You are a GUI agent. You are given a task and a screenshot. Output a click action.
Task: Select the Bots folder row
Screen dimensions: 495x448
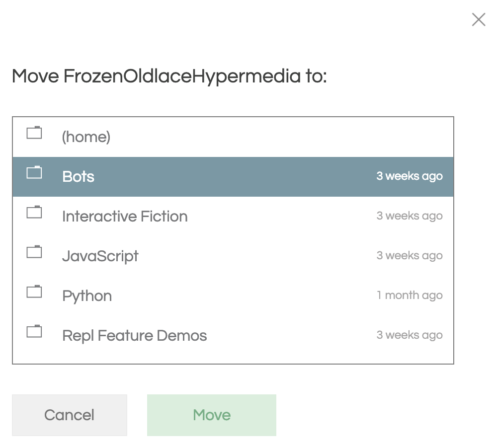click(x=233, y=177)
